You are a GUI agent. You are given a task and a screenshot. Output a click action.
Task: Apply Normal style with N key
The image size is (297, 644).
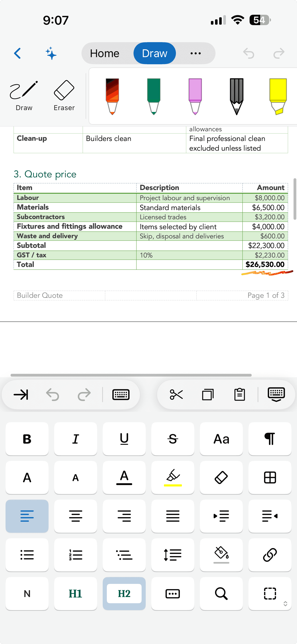pyautogui.click(x=27, y=594)
